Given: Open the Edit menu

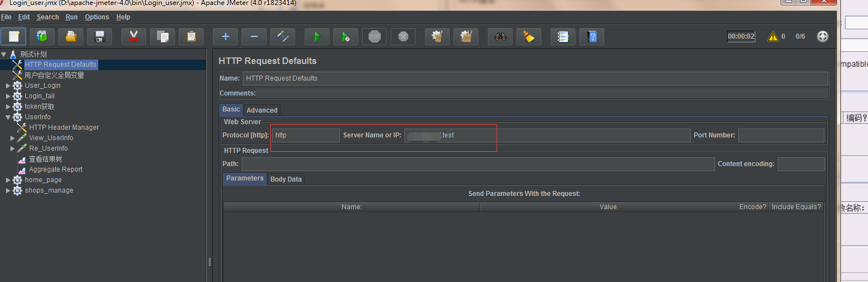Looking at the screenshot, I should coord(24,17).
